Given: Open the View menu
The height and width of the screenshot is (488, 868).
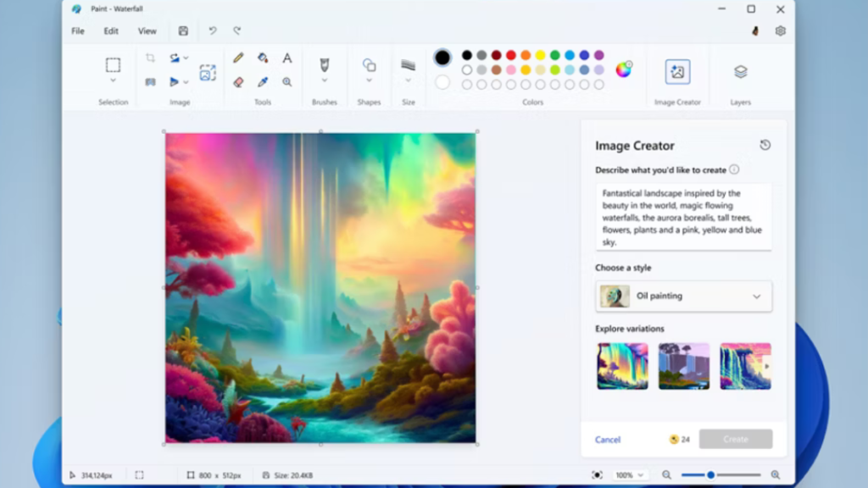Looking at the screenshot, I should point(147,31).
